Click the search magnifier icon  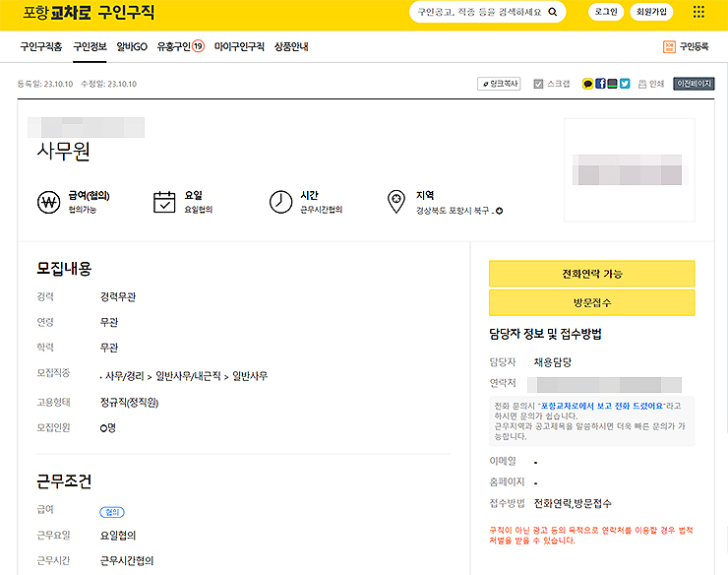[553, 12]
